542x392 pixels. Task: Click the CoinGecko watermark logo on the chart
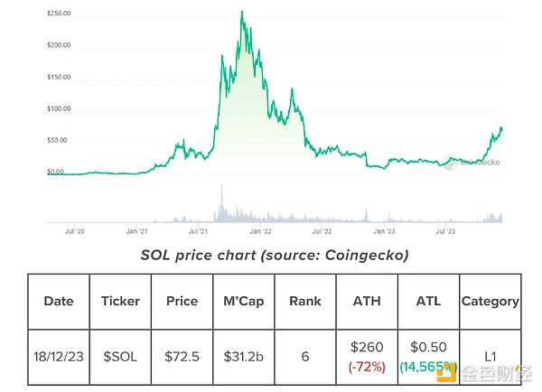pos(475,163)
